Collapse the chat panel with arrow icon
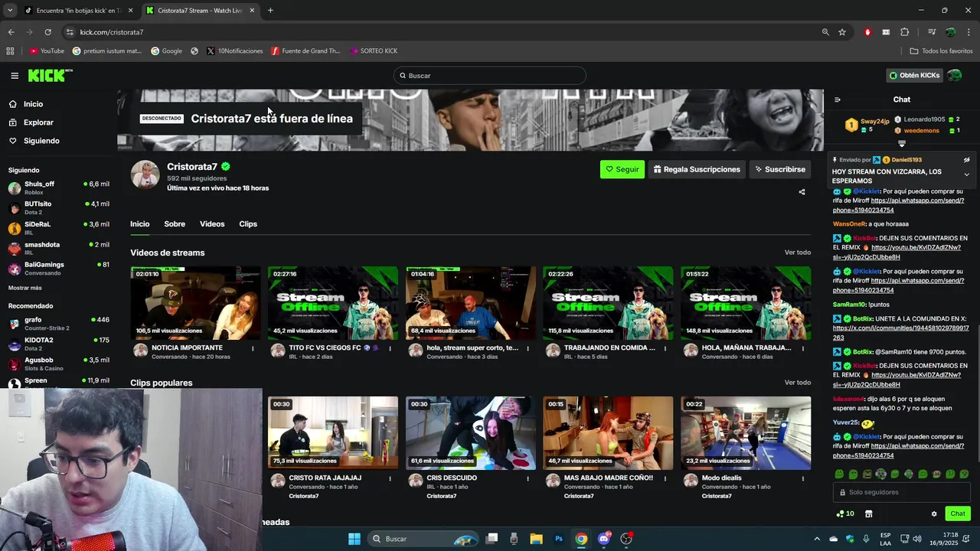The image size is (980, 551). (837, 99)
